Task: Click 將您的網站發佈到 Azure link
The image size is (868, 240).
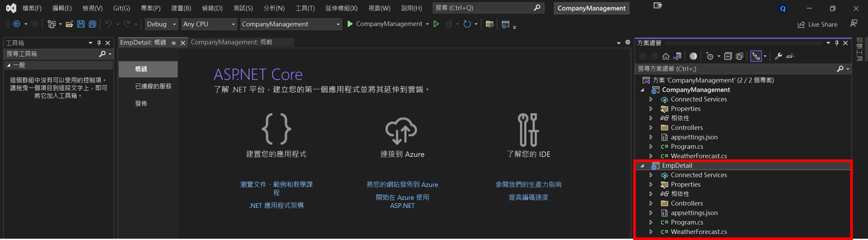Action: 402,185
